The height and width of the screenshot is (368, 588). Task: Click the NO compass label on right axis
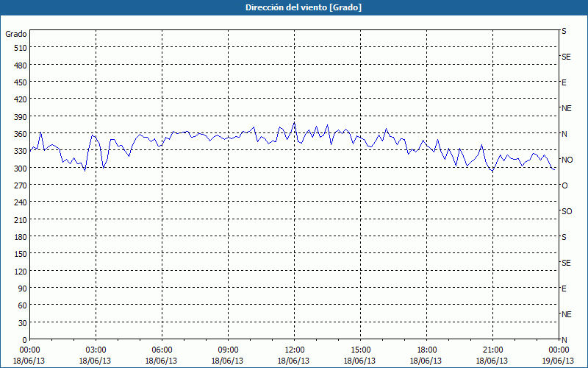pos(567,160)
